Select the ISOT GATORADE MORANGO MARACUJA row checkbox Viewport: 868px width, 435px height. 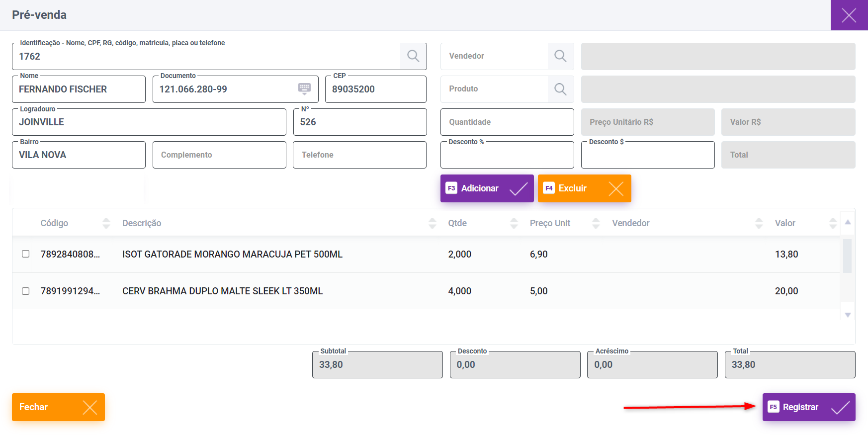tap(26, 254)
